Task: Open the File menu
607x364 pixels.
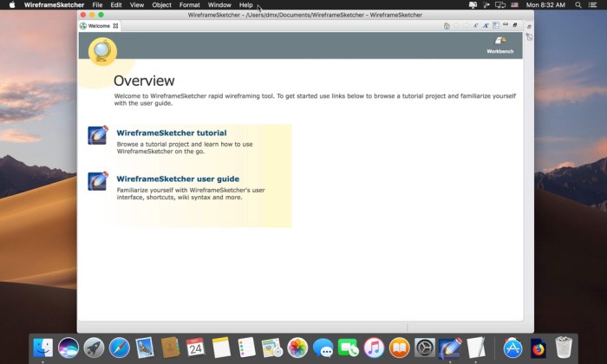Action: [97, 5]
